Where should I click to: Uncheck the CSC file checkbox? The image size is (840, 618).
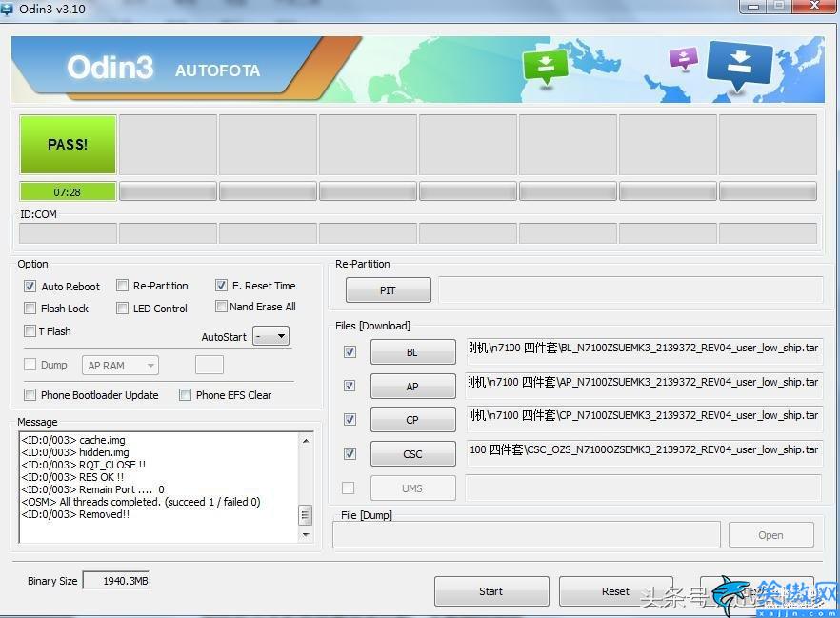(x=350, y=453)
